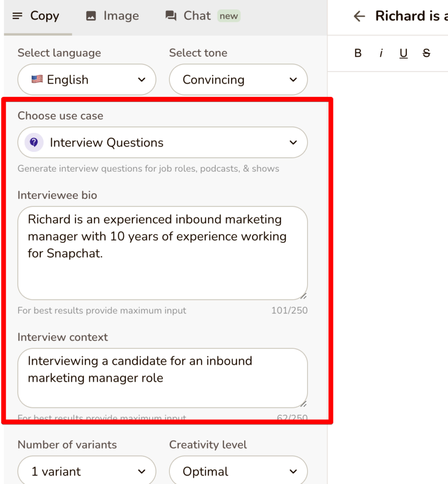Toggle bold formatting in the editor toolbar
This screenshot has height=484, width=448.
pos(358,53)
